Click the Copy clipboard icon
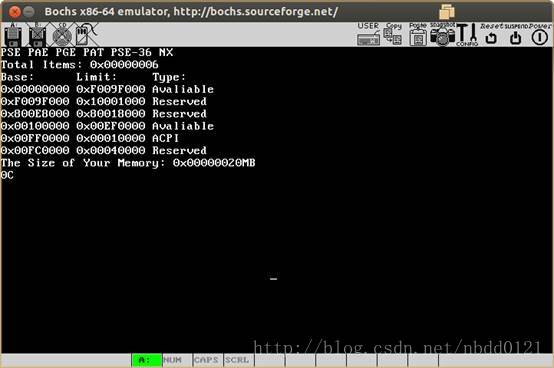The width and height of the screenshot is (554, 368). [393, 34]
